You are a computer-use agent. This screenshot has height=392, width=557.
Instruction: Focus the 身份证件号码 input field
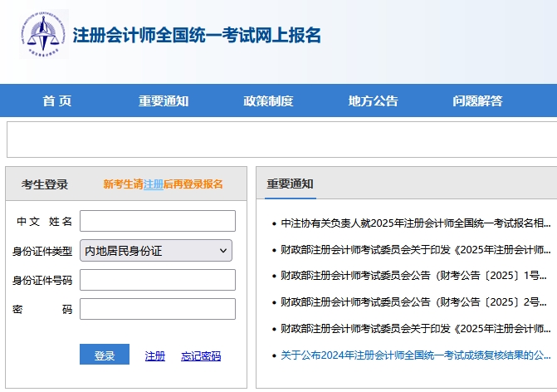pyautogui.click(x=157, y=280)
